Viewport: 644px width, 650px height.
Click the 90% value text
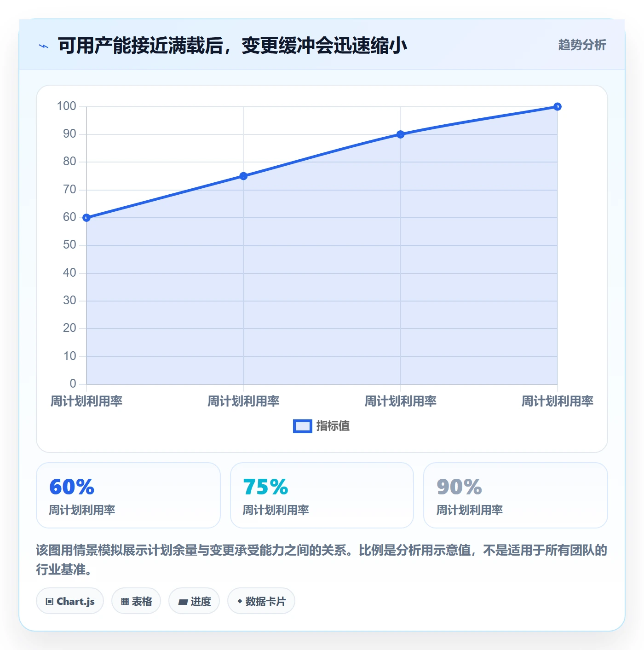click(459, 487)
